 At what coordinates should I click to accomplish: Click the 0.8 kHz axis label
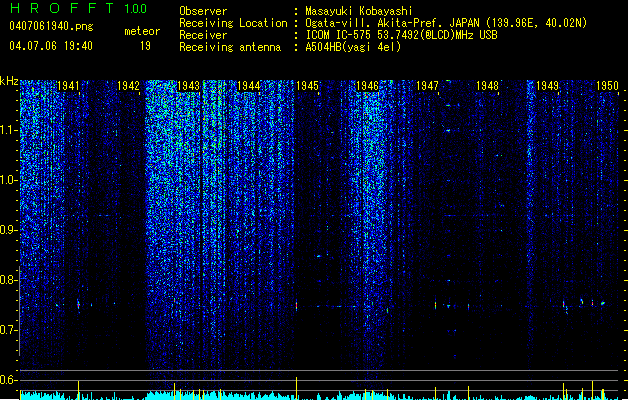coord(8,280)
